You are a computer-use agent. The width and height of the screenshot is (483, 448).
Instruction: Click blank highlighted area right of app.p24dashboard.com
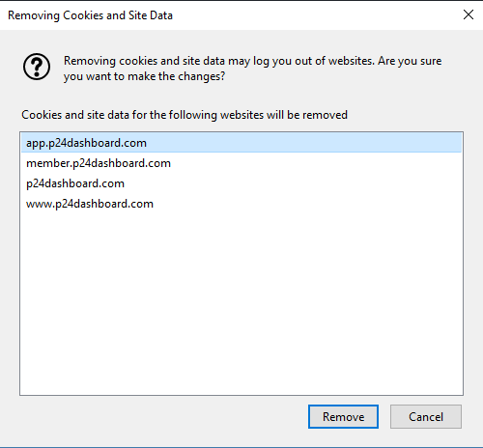tap(302, 143)
